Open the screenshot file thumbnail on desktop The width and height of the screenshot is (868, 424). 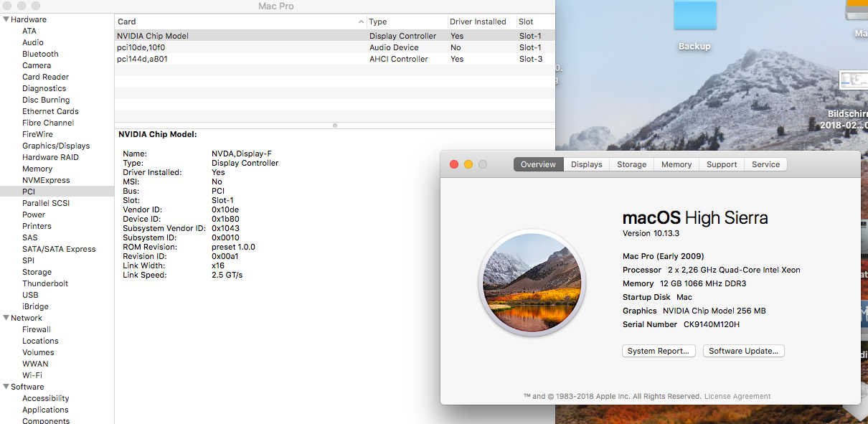click(854, 80)
